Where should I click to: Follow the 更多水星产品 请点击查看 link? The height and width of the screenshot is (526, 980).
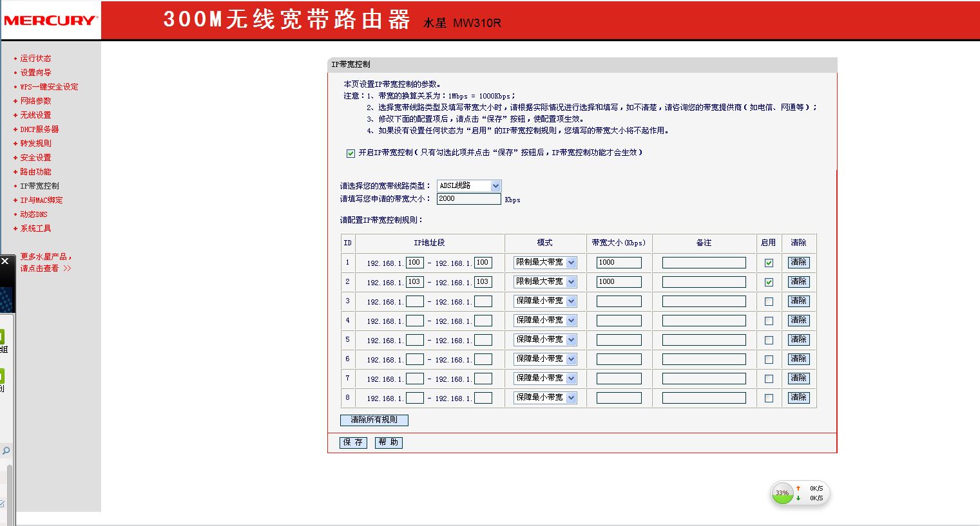(x=46, y=263)
